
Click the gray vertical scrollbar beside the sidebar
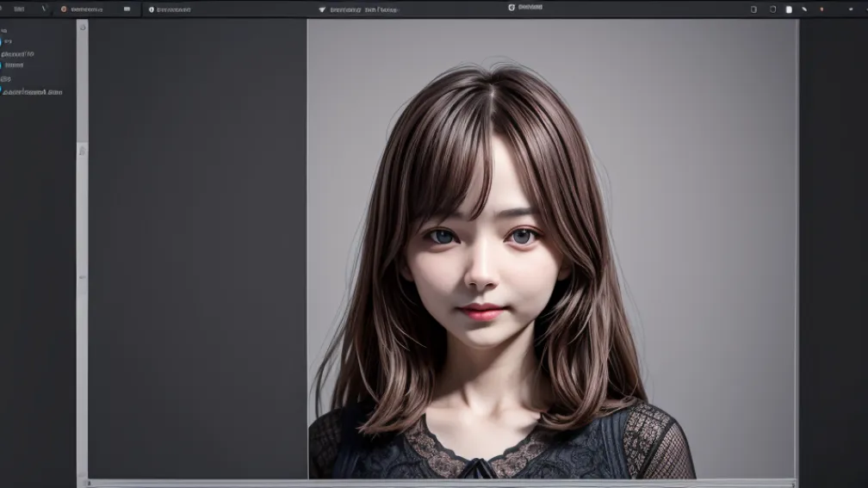pyautogui.click(x=83, y=253)
